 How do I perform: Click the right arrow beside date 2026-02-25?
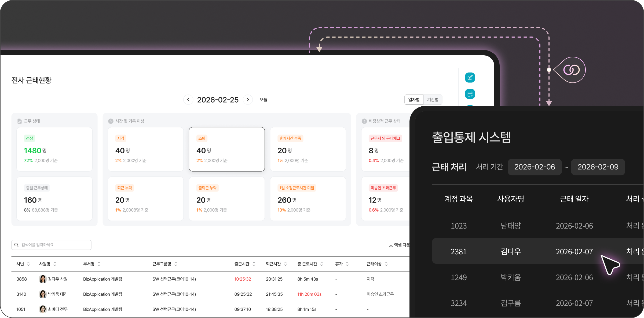(248, 99)
